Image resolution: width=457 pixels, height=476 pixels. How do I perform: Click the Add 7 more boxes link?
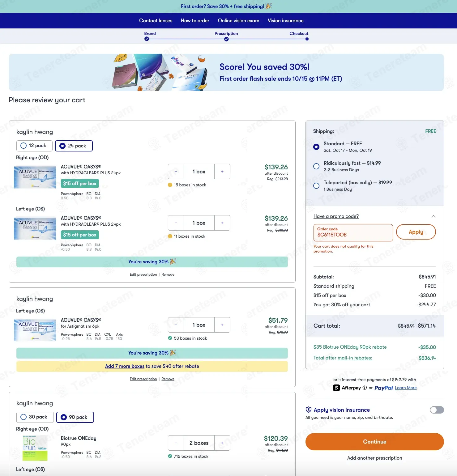125,366
